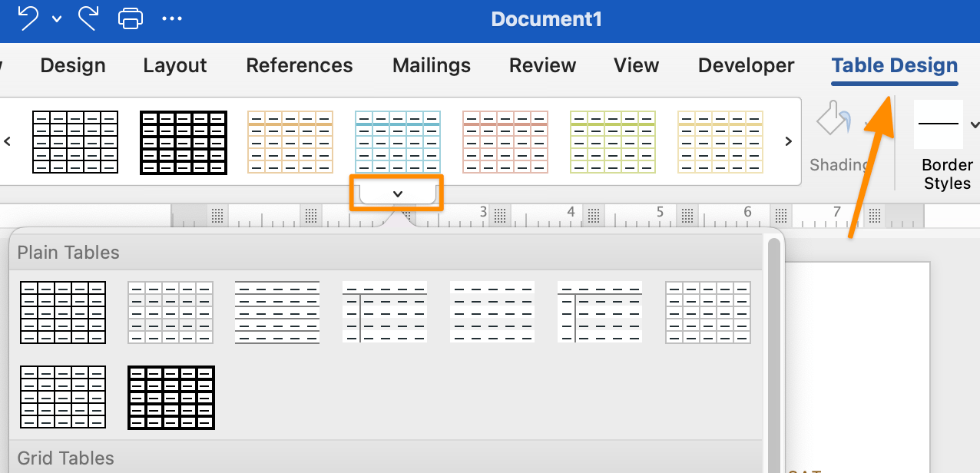Open the three-dots more commands menu
The width and height of the screenshot is (980, 473).
[x=172, y=18]
